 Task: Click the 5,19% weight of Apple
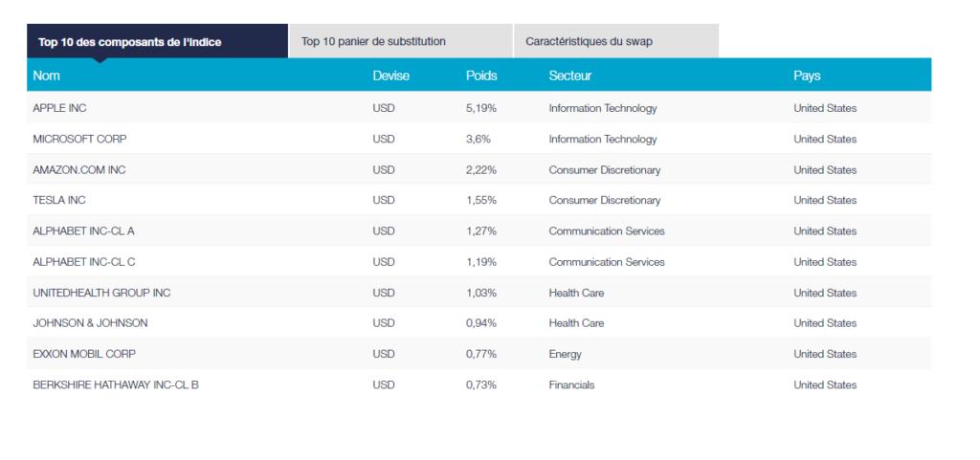click(x=481, y=108)
